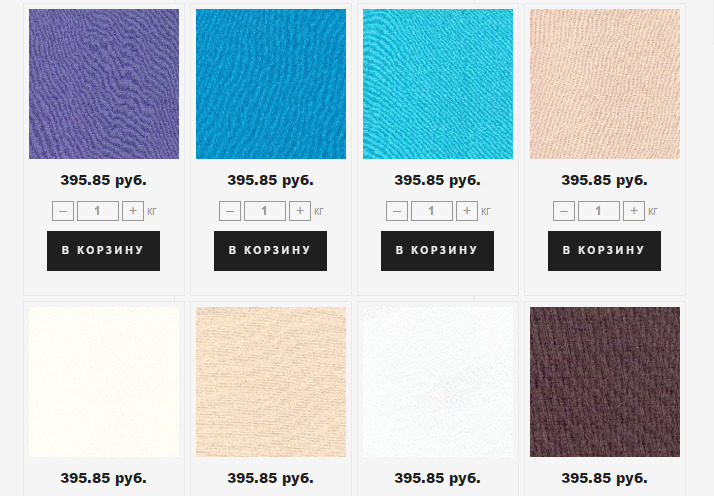Add the blue fabric to cart
This screenshot has width=714, height=496.
(270, 251)
